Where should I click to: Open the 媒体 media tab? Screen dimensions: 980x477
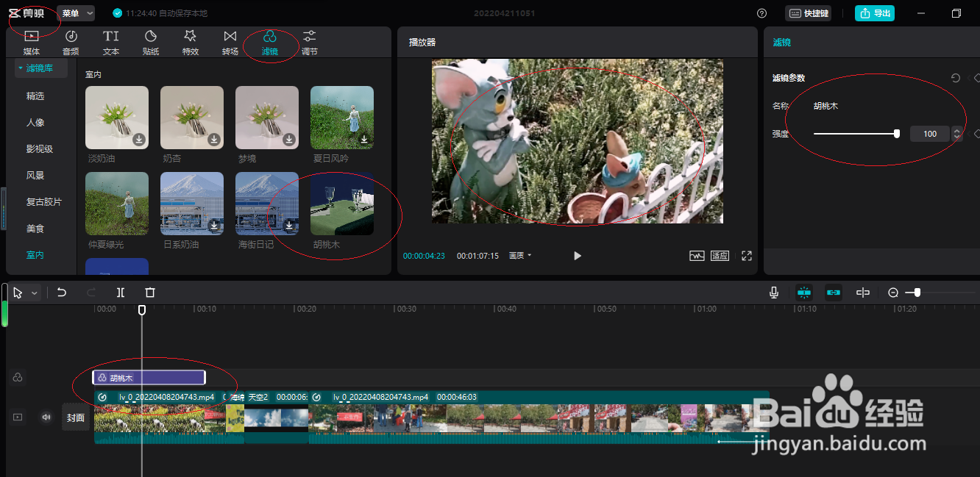32,43
